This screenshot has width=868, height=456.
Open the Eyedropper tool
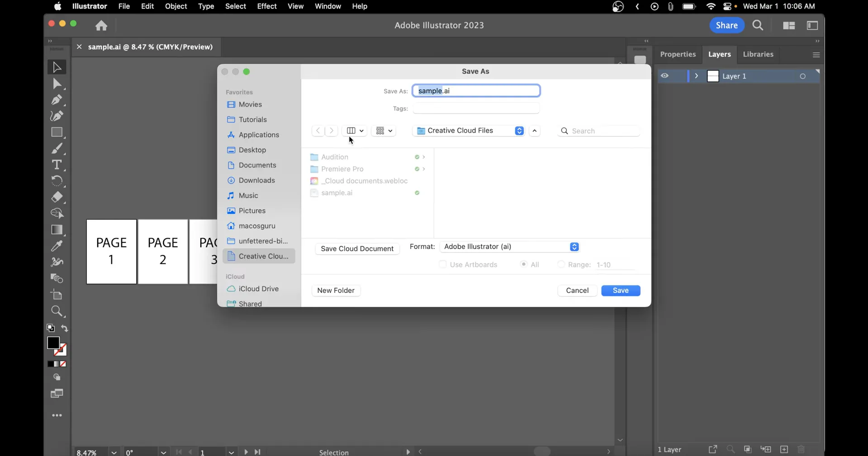point(57,245)
